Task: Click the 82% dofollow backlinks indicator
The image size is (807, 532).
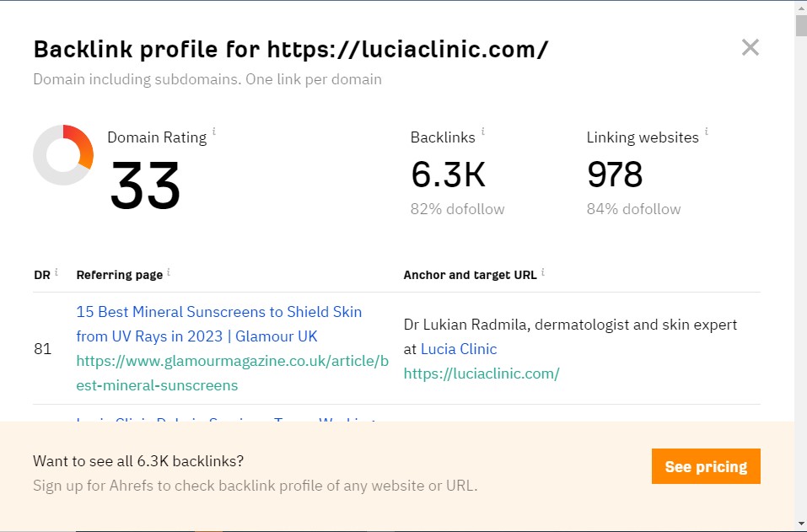Action: (x=457, y=208)
